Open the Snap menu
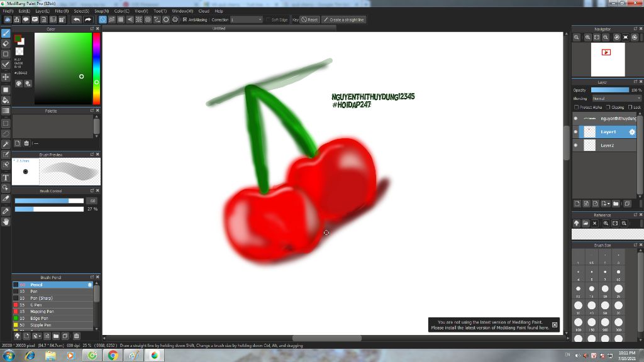Viewport: 644px width, 362px height. [101, 11]
